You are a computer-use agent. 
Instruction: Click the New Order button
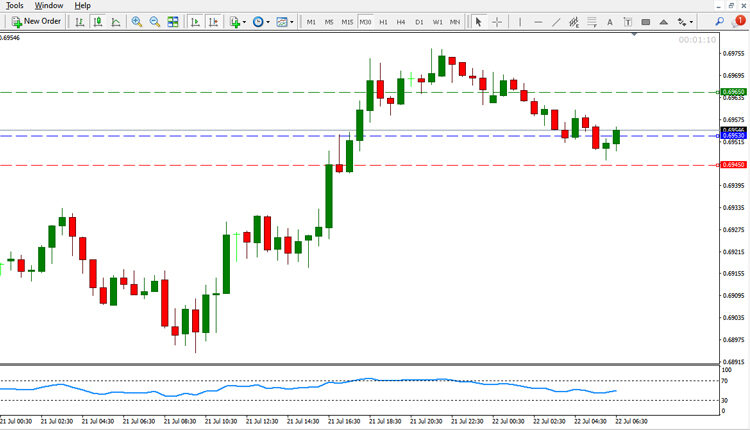point(36,22)
